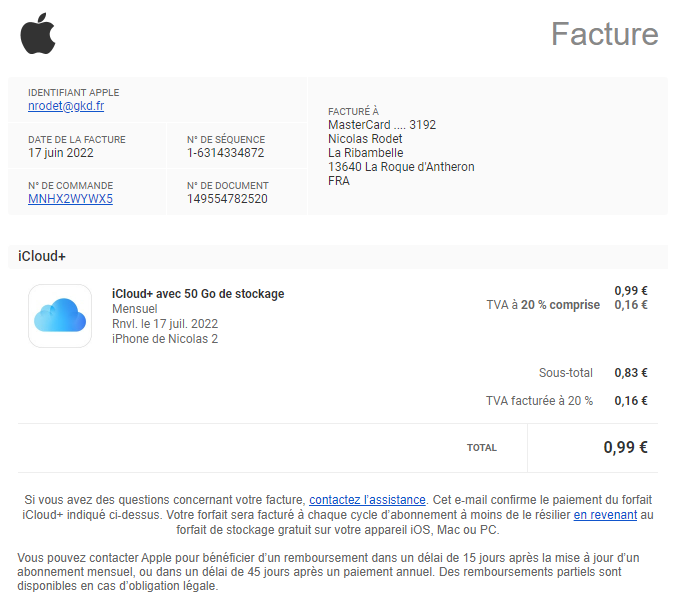The height and width of the screenshot is (597, 674).
Task: Click the MasterCard .... 3192 payment line
Action: 382,125
